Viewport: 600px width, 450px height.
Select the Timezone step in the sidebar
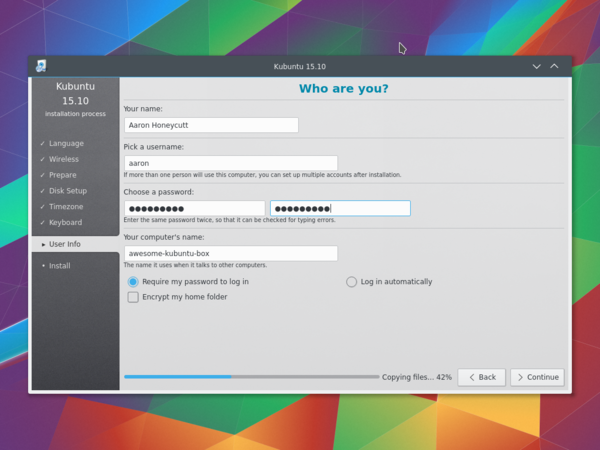[66, 207]
